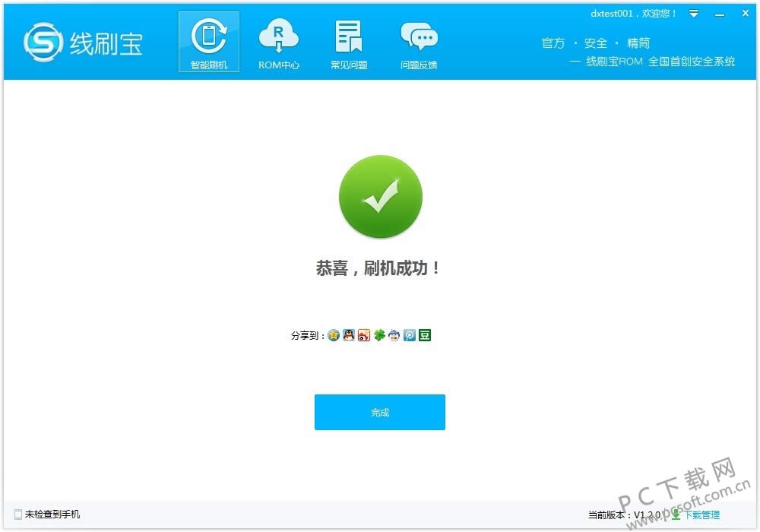Screen dimensions: 760x532
Task: Open 问题反馈 feedback page
Action: (419, 42)
